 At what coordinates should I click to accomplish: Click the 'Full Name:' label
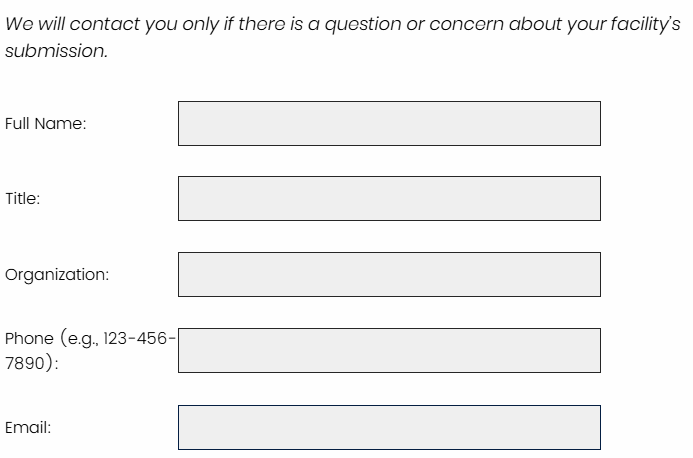(x=46, y=123)
